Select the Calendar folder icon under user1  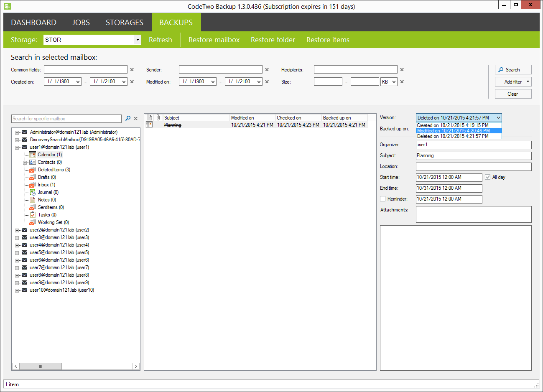(32, 155)
